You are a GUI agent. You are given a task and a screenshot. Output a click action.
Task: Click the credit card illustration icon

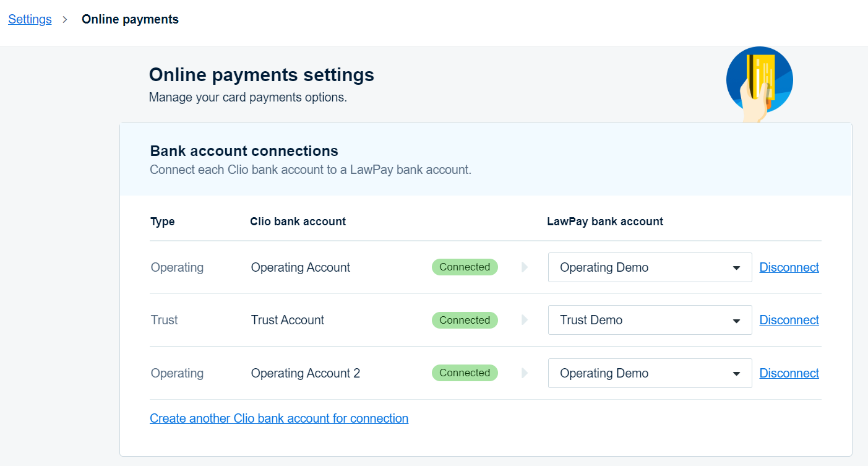point(759,80)
